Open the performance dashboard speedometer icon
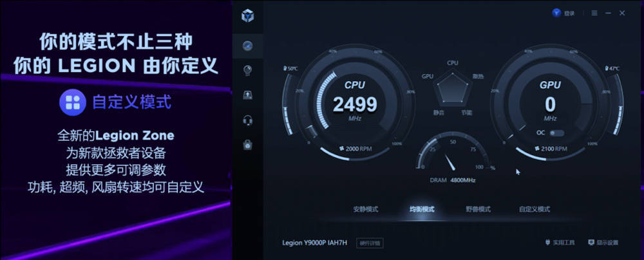The height and width of the screenshot is (260, 644). pyautogui.click(x=248, y=46)
